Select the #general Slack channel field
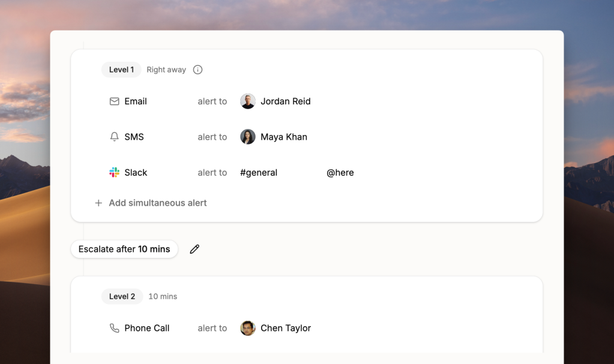This screenshot has width=614, height=364. pos(259,173)
